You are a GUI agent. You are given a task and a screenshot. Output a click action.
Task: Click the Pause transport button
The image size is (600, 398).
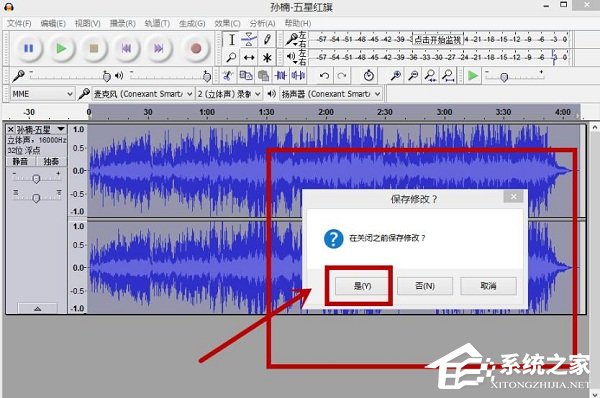coord(29,49)
